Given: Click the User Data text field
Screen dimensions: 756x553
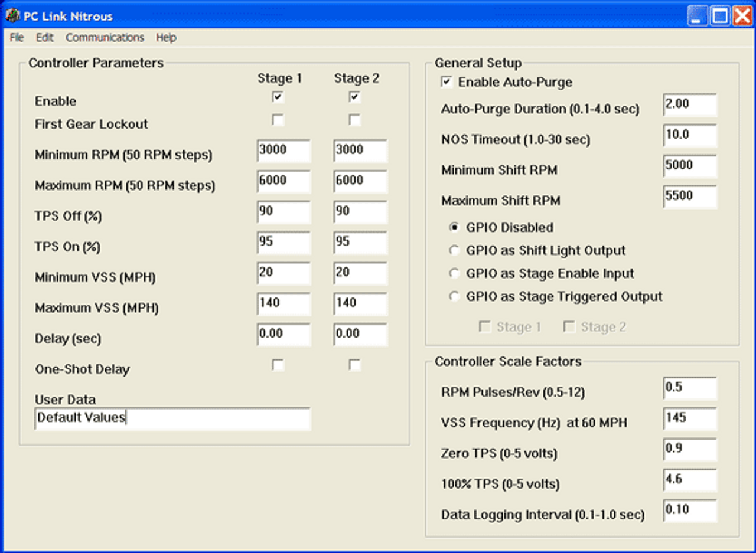Looking at the screenshot, I should [x=172, y=418].
